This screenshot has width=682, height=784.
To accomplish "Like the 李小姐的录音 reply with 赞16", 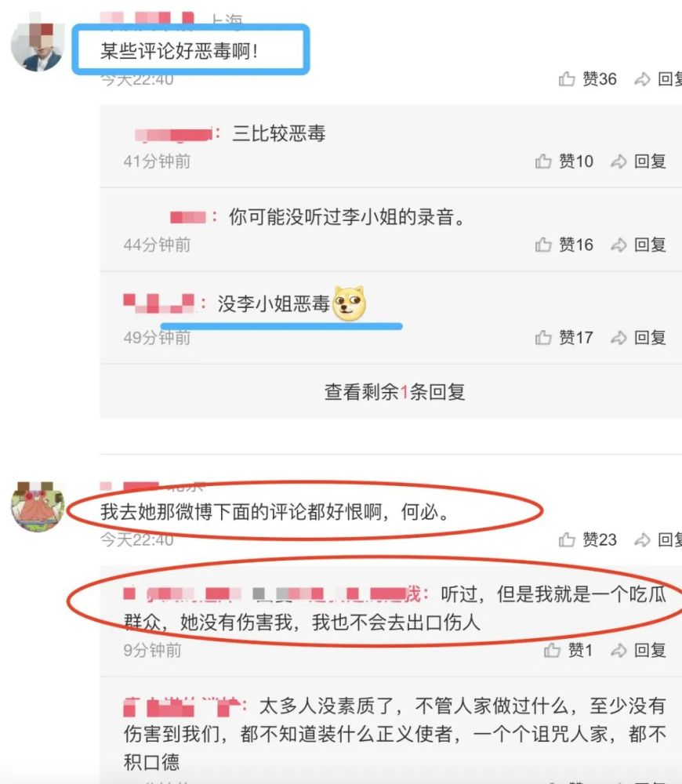I will coord(564,245).
